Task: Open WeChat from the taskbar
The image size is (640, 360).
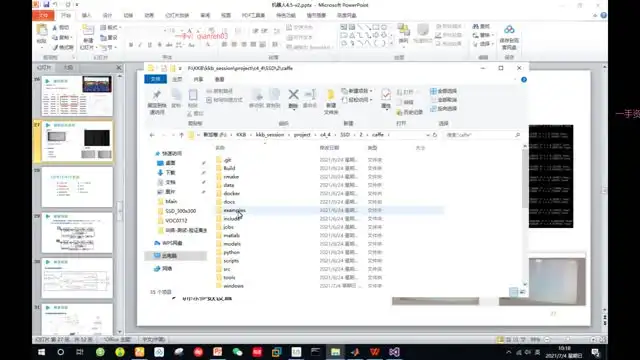Action: click(237, 352)
